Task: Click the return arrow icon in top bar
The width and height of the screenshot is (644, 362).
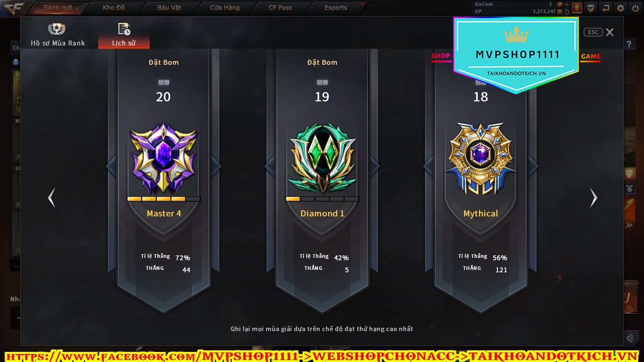Action: point(606,8)
